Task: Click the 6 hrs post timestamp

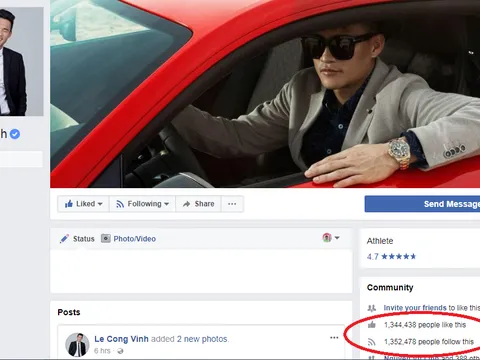Action: pos(102,351)
